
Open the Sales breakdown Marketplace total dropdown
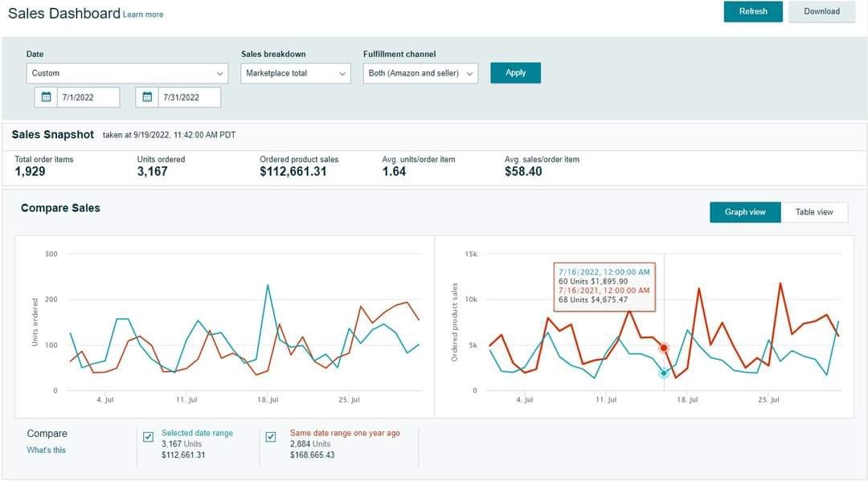pyautogui.click(x=296, y=73)
